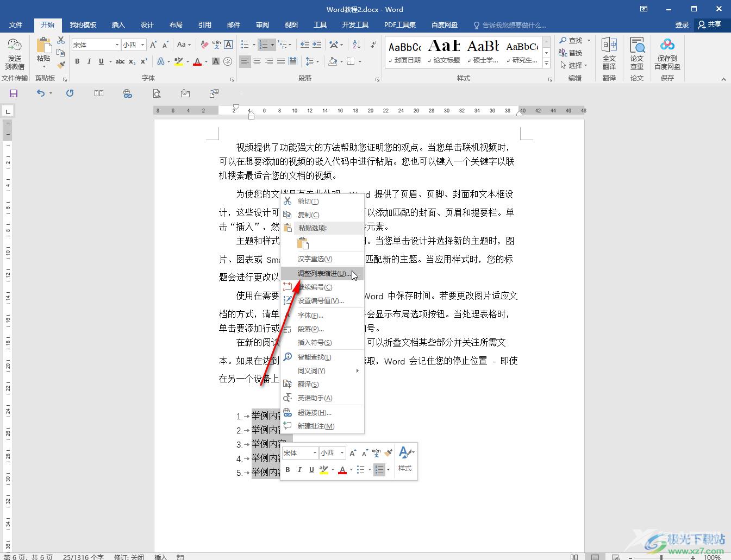Choose New Comment in context menu

click(322, 426)
